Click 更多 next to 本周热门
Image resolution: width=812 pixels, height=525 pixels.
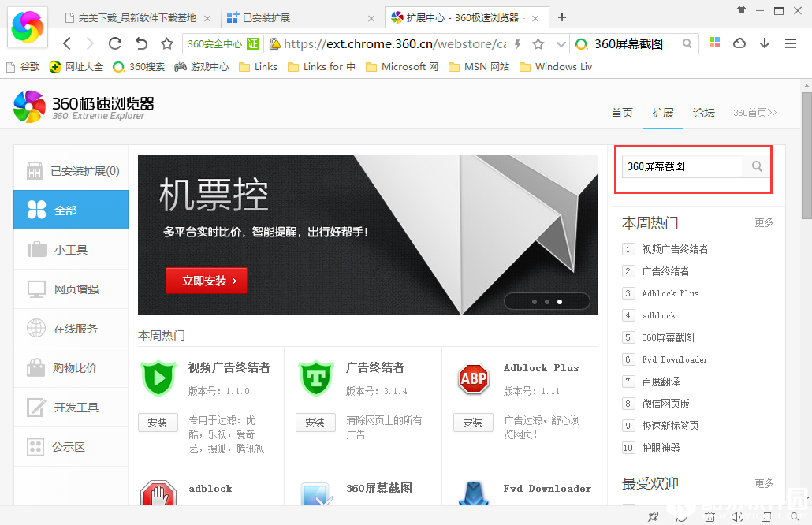(x=763, y=222)
